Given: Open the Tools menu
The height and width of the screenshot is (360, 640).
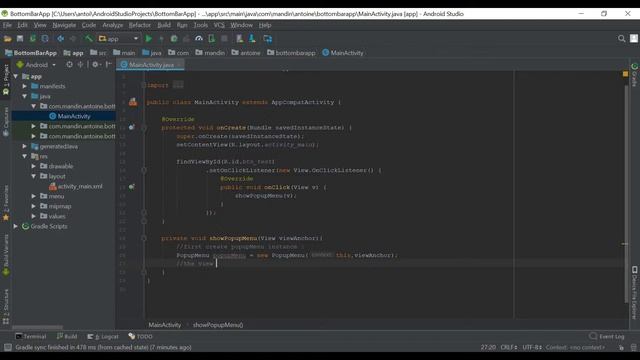Looking at the screenshot, I should point(200,25).
